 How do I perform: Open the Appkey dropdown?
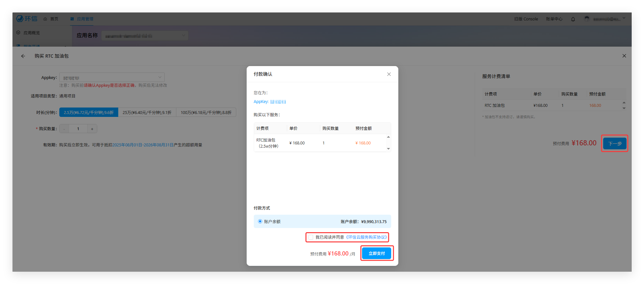112,77
